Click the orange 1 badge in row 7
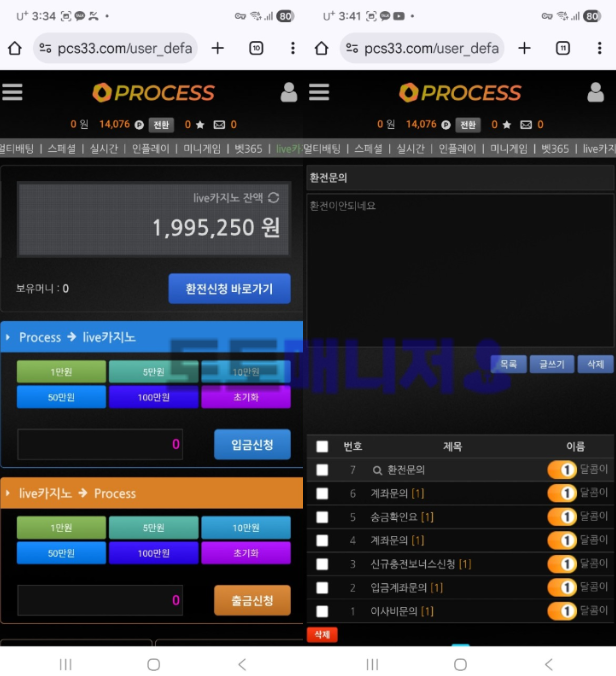This screenshot has height=676, width=616. [x=562, y=470]
